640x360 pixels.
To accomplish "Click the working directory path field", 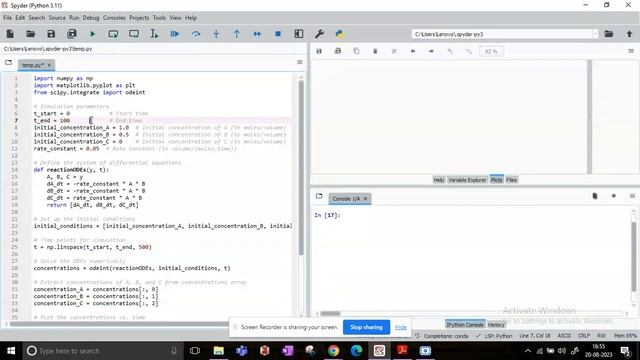I will coord(502,34).
